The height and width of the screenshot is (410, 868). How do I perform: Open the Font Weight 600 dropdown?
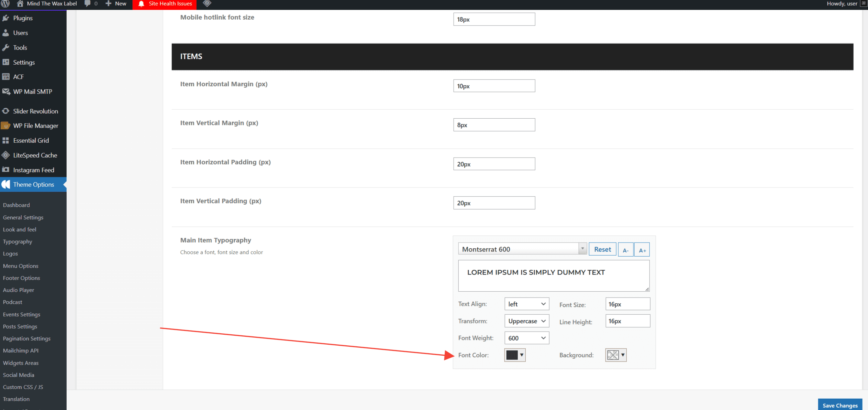526,338
